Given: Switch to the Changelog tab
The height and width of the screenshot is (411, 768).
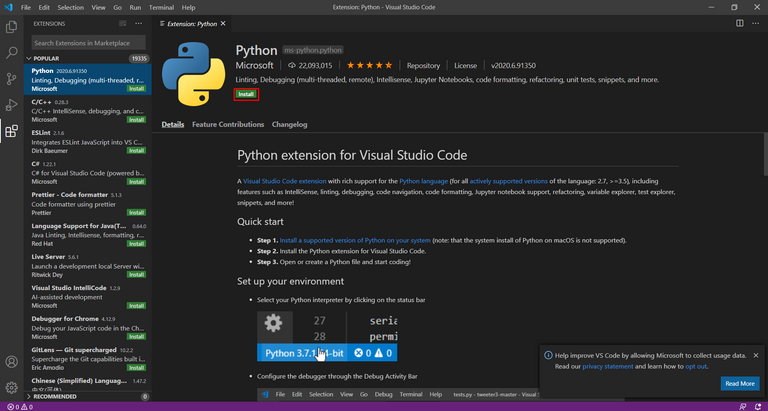Looking at the screenshot, I should pos(289,124).
